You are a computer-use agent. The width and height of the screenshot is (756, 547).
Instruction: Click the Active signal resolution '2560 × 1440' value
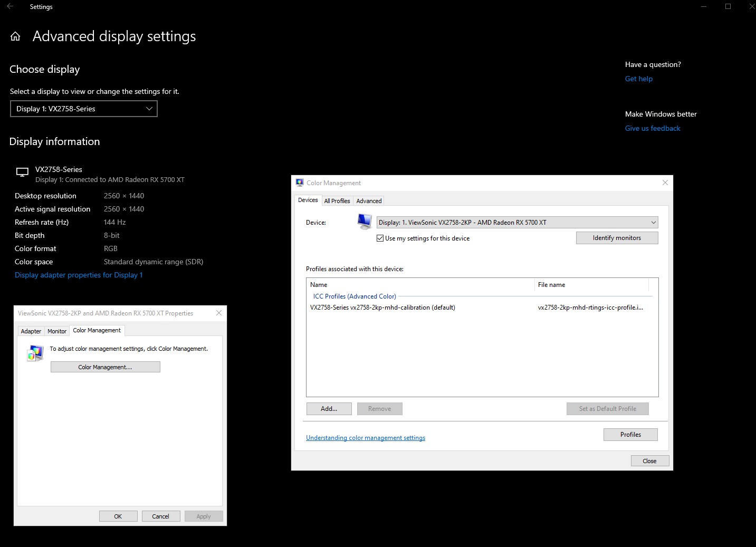pos(124,209)
